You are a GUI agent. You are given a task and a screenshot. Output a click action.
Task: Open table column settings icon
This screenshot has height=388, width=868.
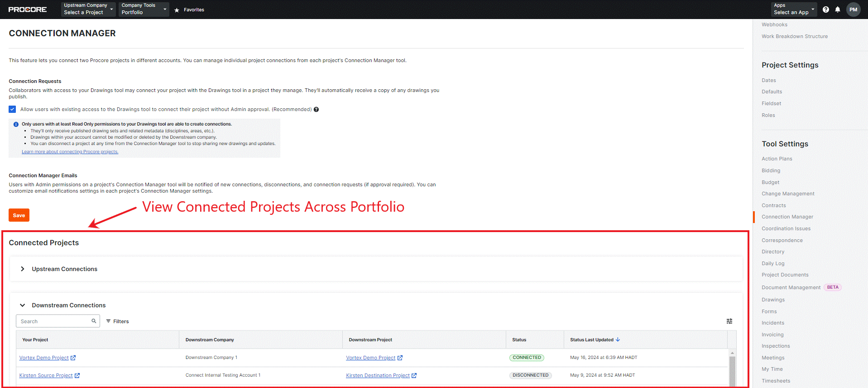[729, 321]
